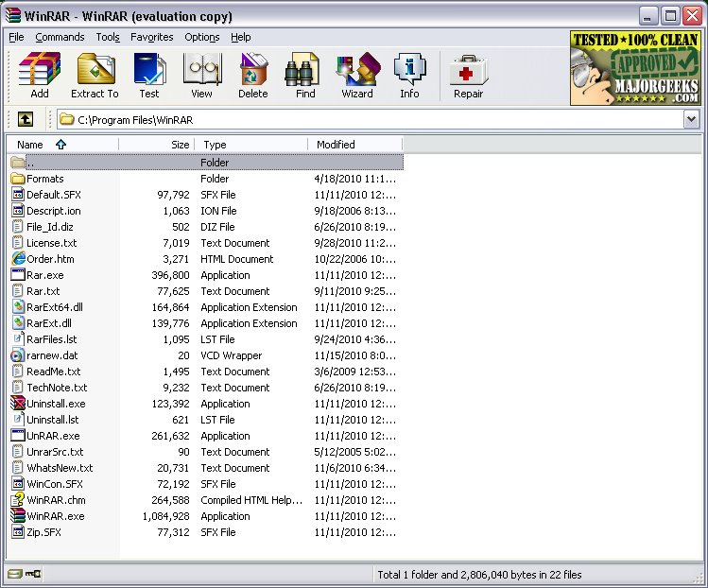This screenshot has width=708, height=588.
Task: Run the Test archive tool
Action: [149, 75]
